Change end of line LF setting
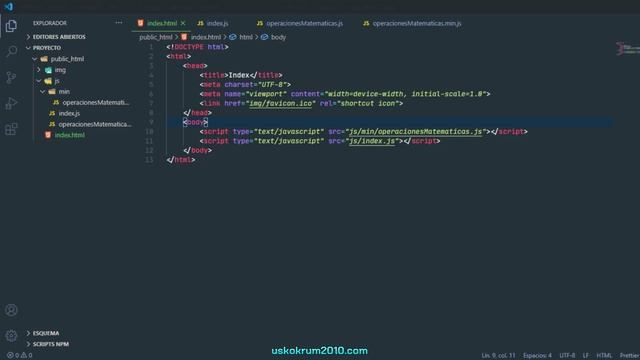640x360 pixels. click(586, 356)
